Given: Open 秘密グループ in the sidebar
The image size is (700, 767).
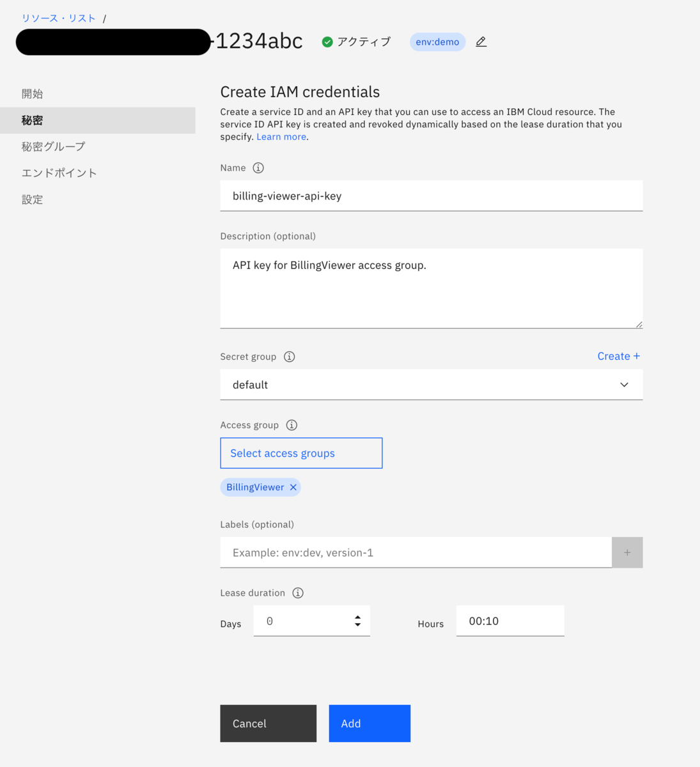Looking at the screenshot, I should (54, 146).
